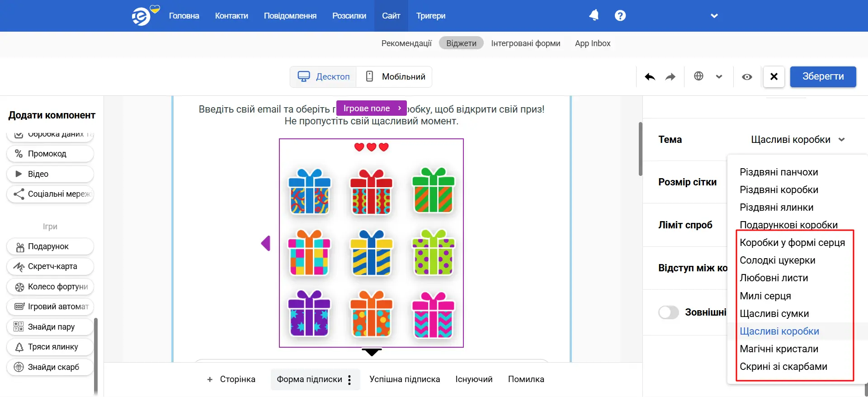Image resolution: width=868 pixels, height=397 pixels.
Task: Click the purple left arrow on game field
Action: [x=266, y=243]
